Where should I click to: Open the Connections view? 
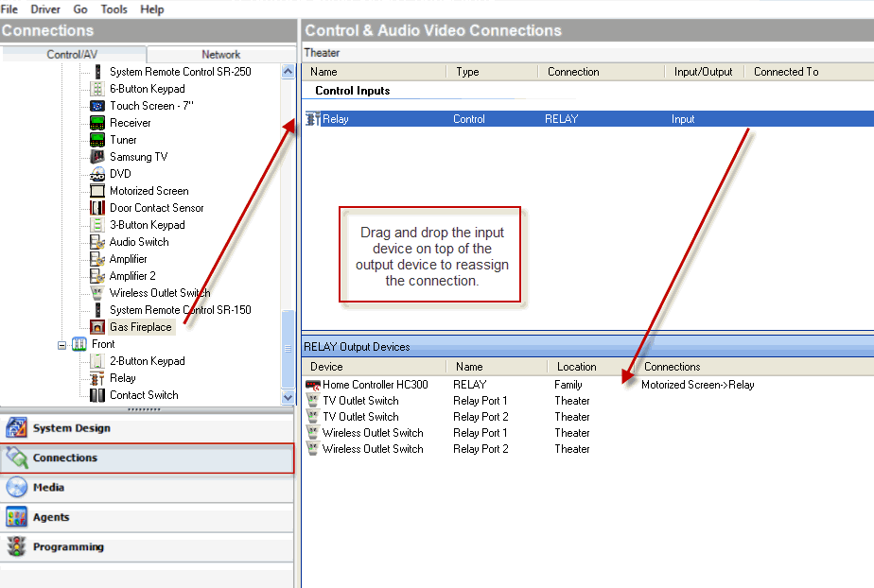[148, 458]
